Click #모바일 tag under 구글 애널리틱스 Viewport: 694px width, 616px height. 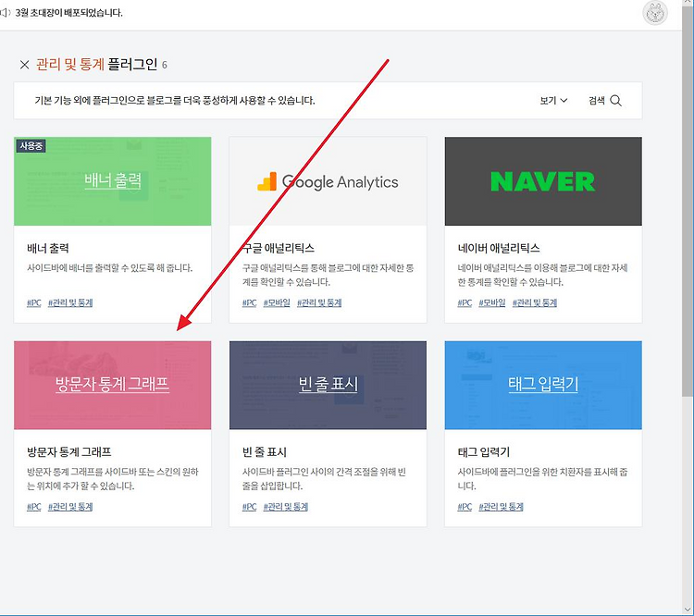[x=277, y=302]
